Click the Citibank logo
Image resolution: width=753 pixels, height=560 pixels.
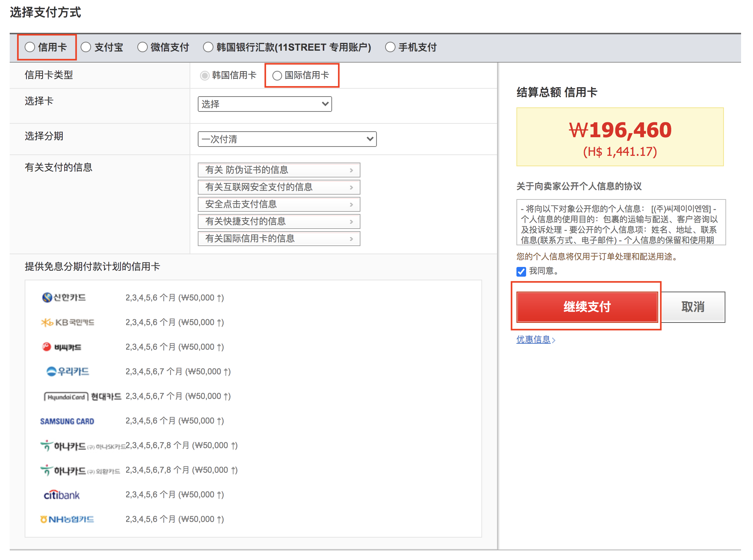pyautogui.click(x=62, y=495)
